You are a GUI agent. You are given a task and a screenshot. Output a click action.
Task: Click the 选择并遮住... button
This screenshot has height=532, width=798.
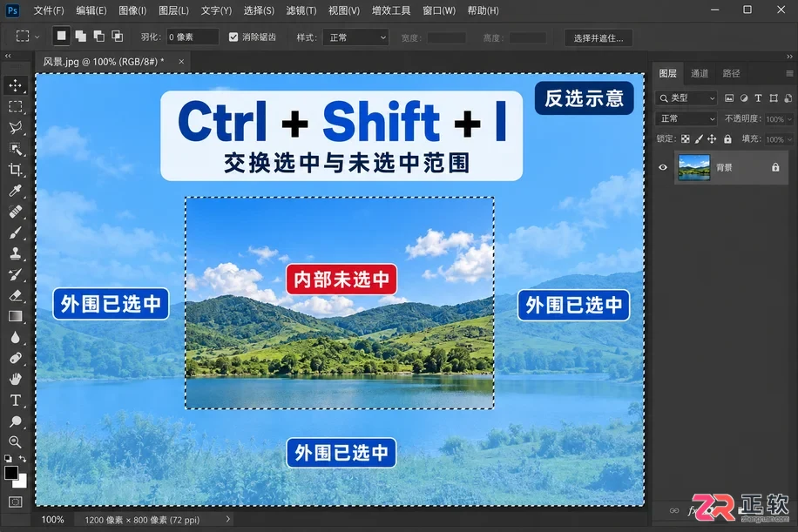[598, 37]
